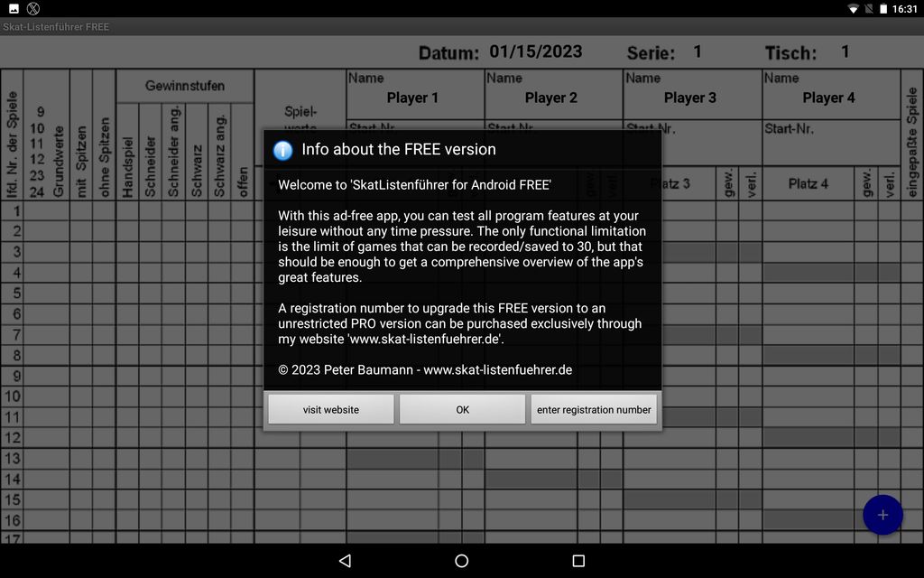Tap the Serie number value
The height and width of the screenshot is (578, 924).
point(698,51)
